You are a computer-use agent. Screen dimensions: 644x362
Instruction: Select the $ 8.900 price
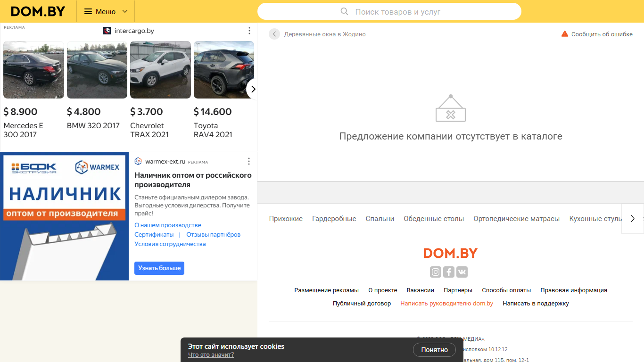coord(20,112)
